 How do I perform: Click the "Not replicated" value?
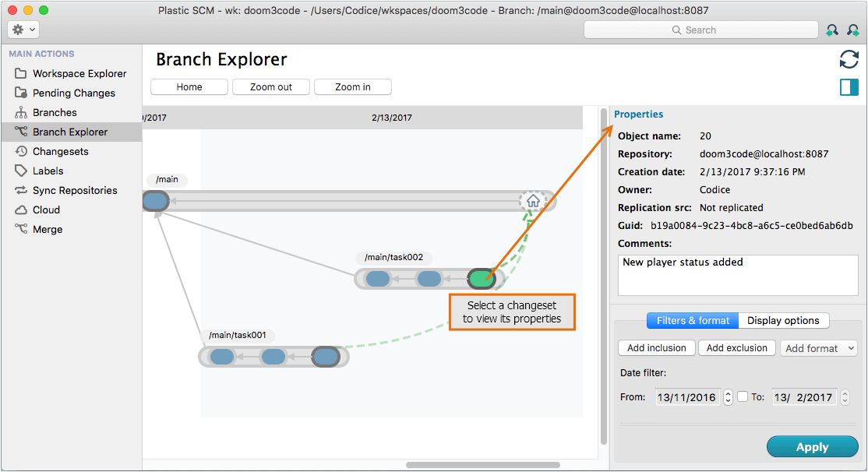732,208
